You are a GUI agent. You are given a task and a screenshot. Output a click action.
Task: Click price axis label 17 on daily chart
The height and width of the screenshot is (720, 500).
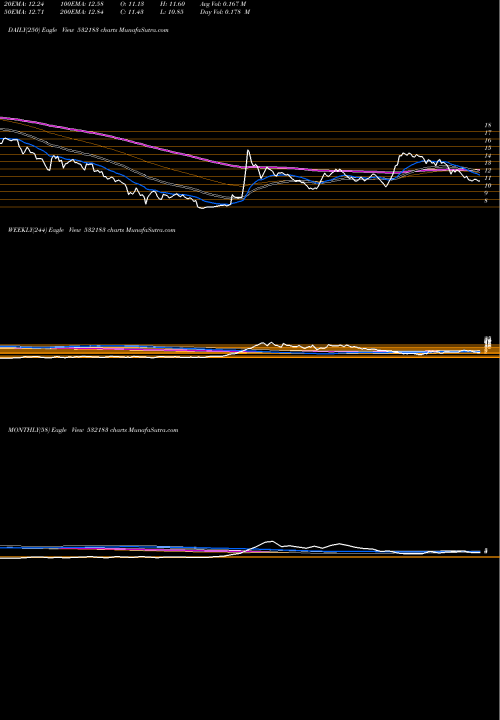click(x=488, y=133)
